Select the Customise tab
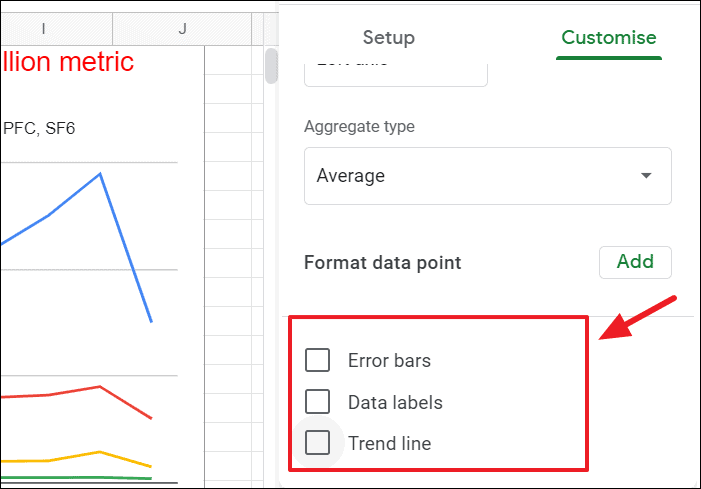Viewport: 701px width, 489px height. pyautogui.click(x=608, y=38)
